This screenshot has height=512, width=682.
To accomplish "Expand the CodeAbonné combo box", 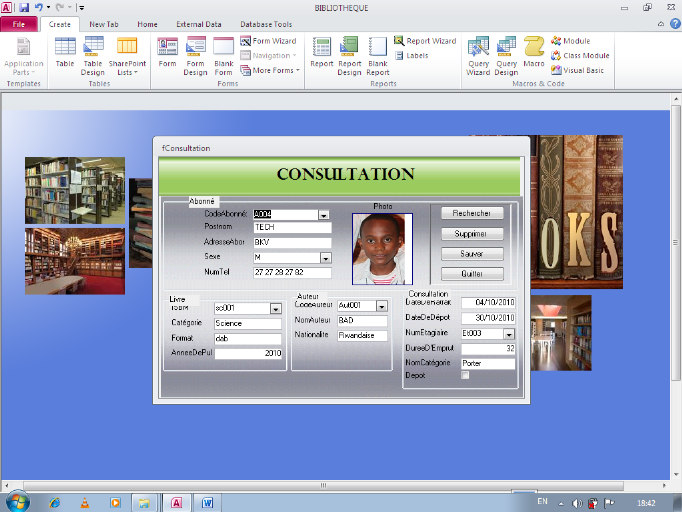I will [324, 214].
